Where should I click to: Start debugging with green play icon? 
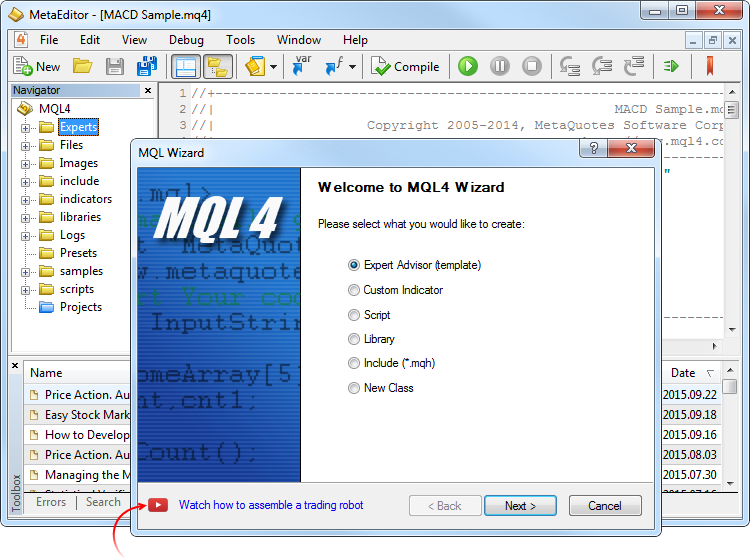click(x=468, y=67)
